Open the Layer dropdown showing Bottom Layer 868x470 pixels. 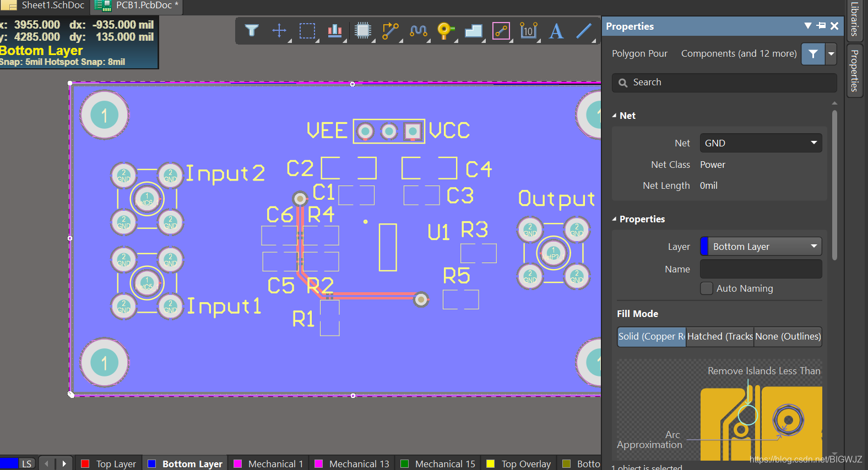pyautogui.click(x=761, y=247)
